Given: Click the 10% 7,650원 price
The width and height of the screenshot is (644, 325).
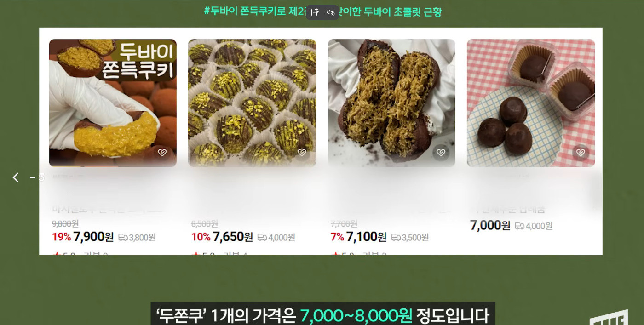Looking at the screenshot, I should [222, 237].
